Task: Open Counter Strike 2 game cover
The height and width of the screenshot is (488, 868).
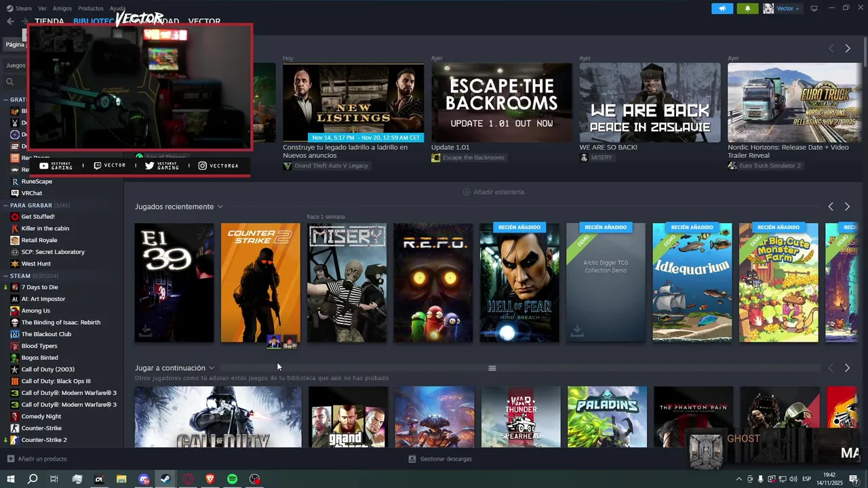Action: click(x=260, y=283)
